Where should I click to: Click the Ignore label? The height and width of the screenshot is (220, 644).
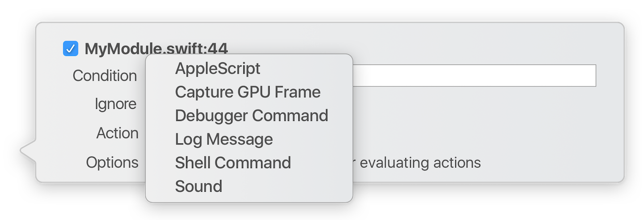[116, 104]
